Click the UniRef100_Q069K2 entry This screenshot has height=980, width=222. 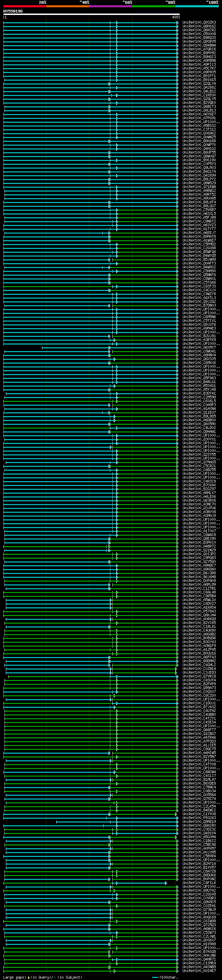[199, 133]
